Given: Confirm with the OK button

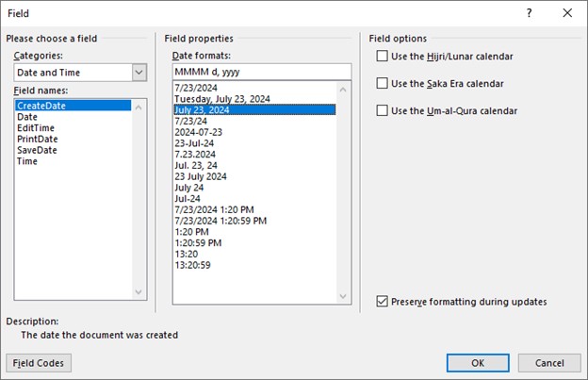Looking at the screenshot, I should pos(478,363).
